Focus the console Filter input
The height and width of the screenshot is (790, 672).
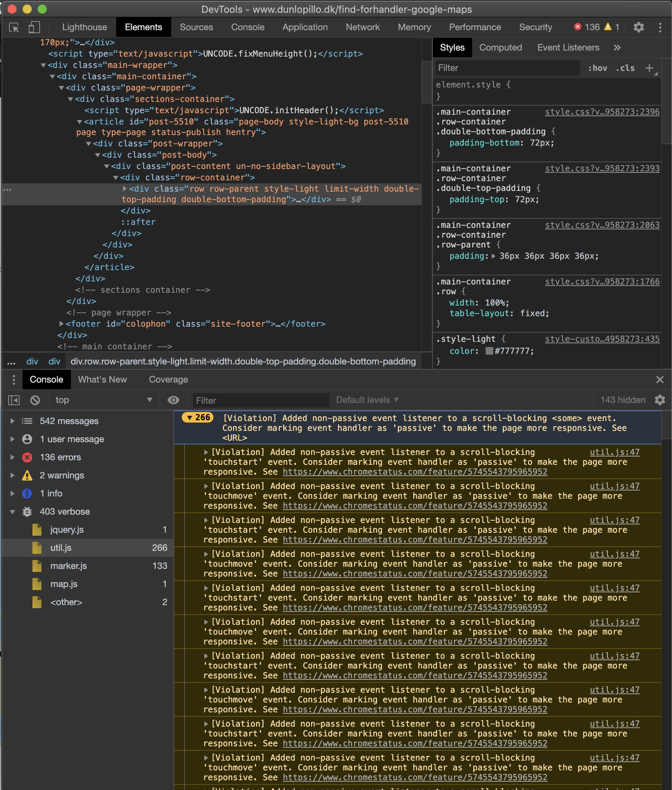click(x=261, y=400)
